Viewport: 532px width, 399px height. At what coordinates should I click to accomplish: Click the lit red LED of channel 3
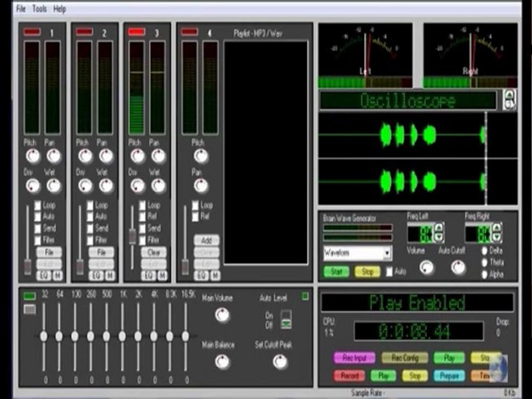point(137,32)
